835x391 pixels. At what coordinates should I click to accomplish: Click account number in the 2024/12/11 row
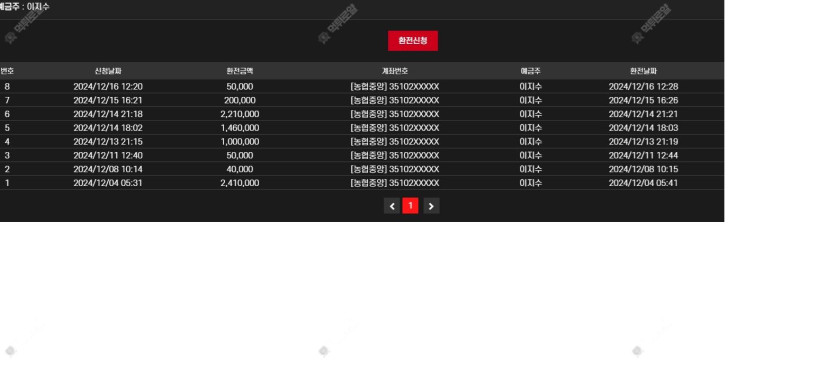(x=395, y=156)
